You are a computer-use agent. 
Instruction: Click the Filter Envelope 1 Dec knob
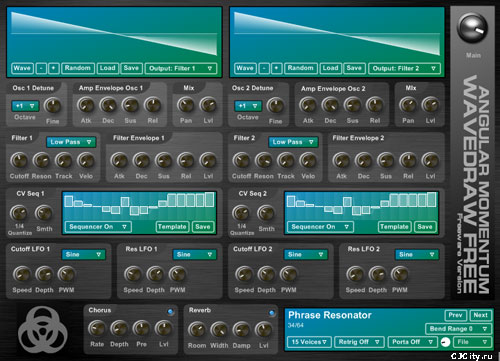click(x=141, y=161)
